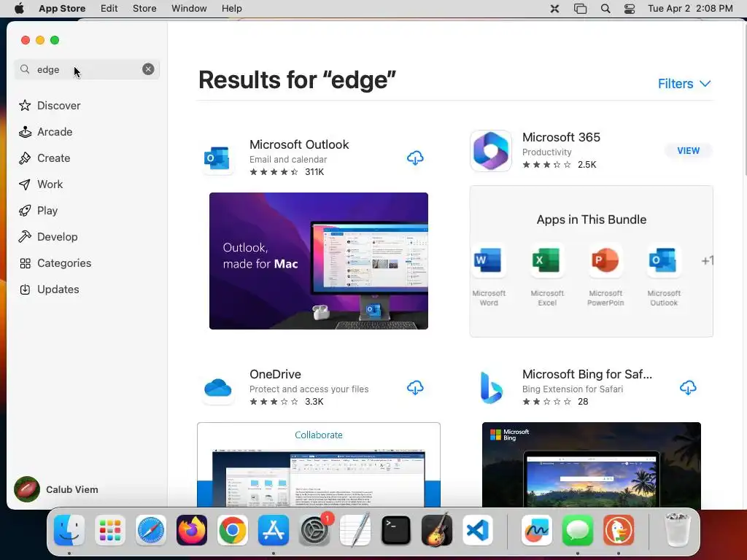The height and width of the screenshot is (560, 747).
Task: Open the Store menu
Action: pos(144,9)
